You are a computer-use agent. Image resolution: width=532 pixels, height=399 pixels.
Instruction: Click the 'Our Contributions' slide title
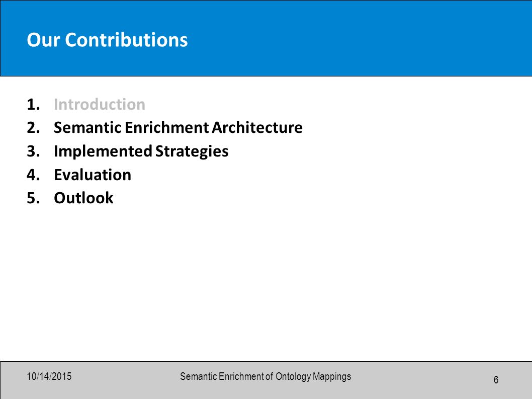pyautogui.click(x=107, y=40)
